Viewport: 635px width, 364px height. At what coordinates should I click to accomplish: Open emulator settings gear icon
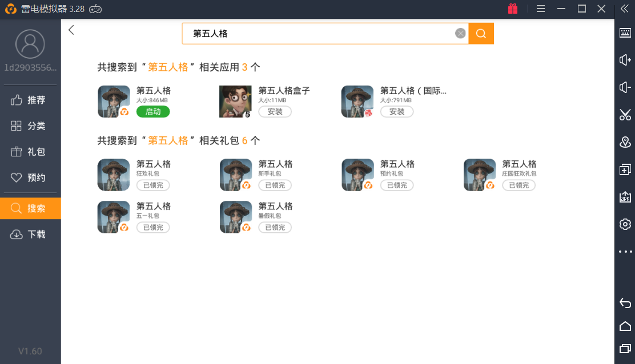[625, 224]
